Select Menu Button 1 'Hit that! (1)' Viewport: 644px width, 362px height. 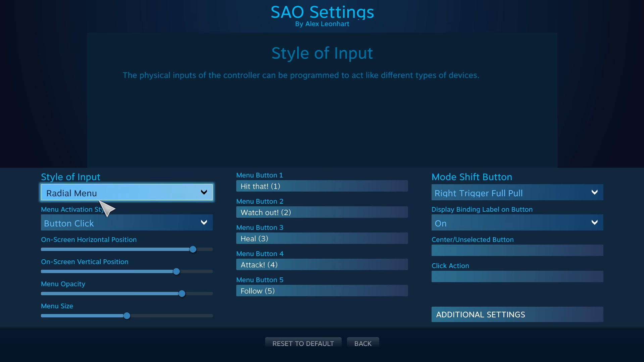click(322, 186)
